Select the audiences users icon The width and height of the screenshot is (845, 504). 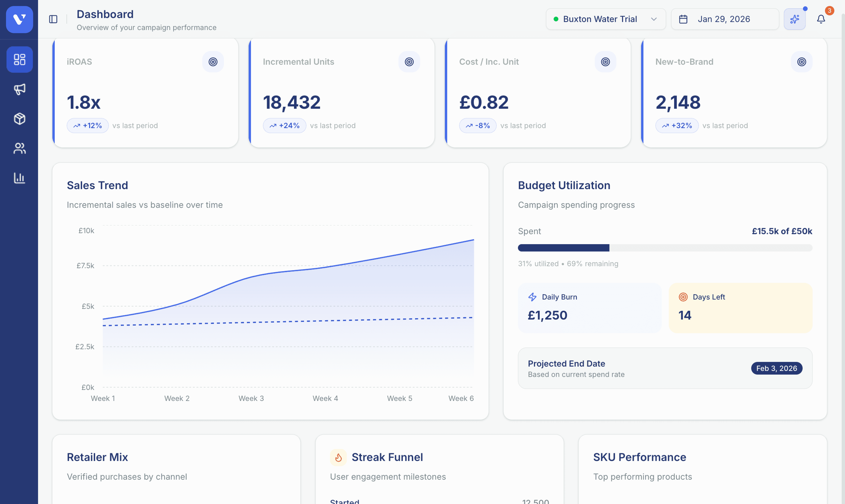click(19, 148)
